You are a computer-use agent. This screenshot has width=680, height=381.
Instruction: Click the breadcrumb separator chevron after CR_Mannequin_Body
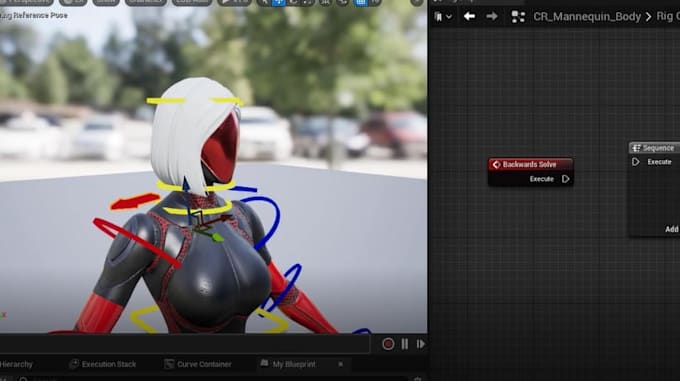[x=648, y=17]
